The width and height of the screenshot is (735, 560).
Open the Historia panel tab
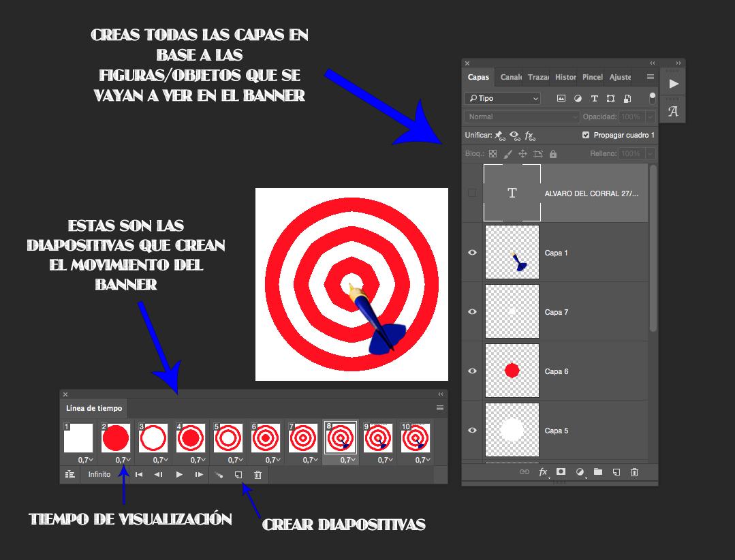[565, 77]
